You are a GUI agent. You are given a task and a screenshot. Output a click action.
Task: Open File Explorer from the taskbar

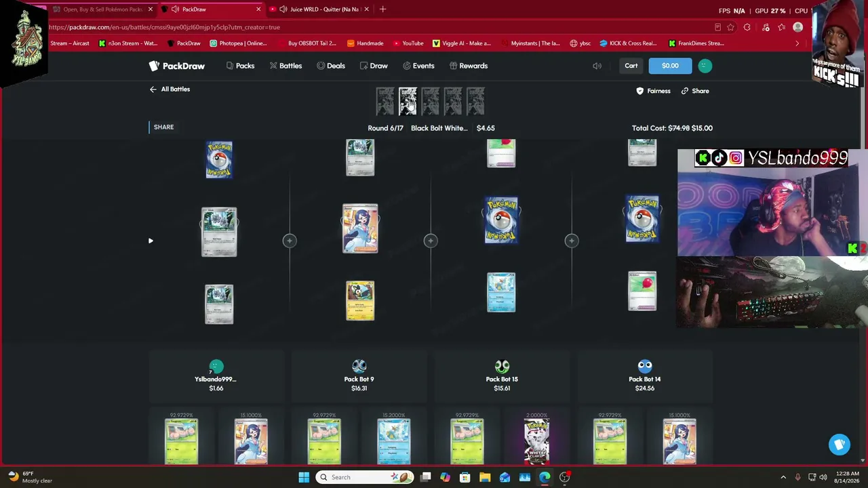pyautogui.click(x=485, y=477)
